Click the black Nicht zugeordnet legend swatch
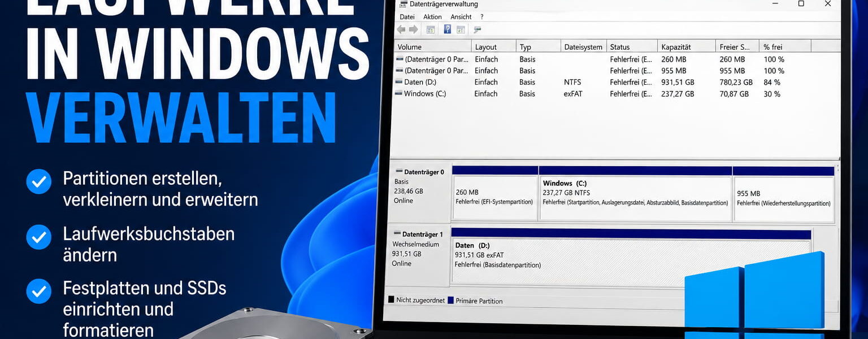Image resolution: width=868 pixels, height=339 pixels. [391, 300]
